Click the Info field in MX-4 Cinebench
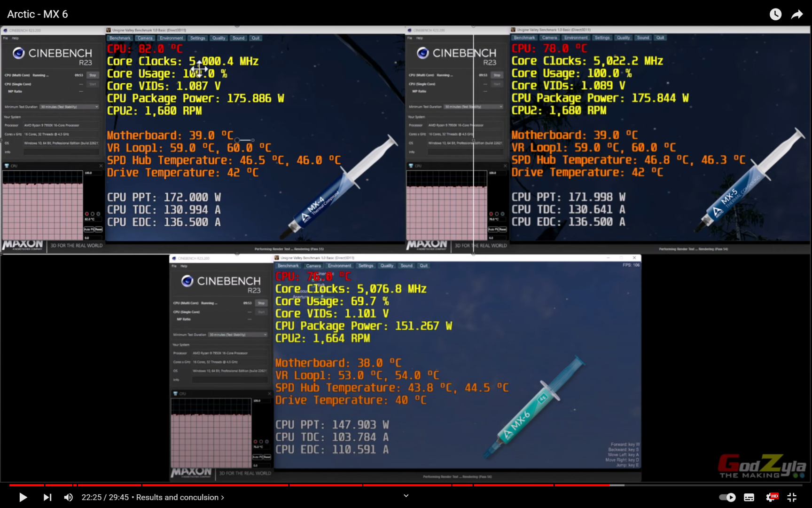Screen dimensions: 812x508 [x=62, y=152]
